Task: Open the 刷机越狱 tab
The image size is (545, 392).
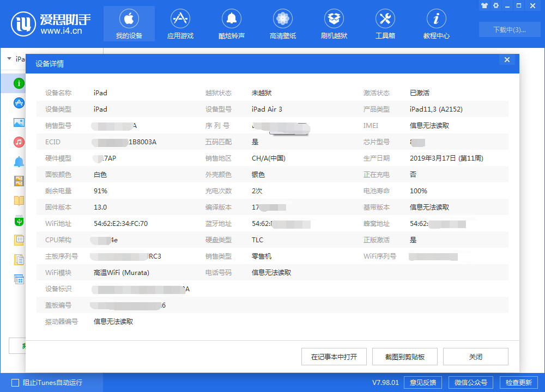Action: 334,24
